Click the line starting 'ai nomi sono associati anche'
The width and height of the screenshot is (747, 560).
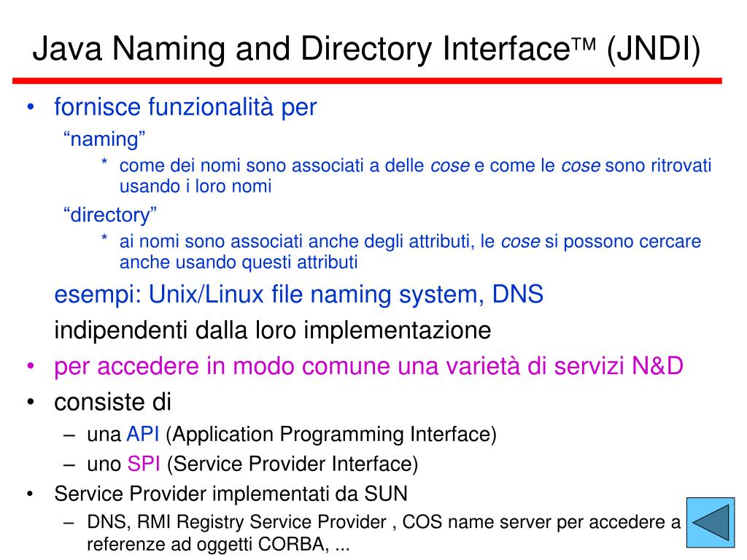click(x=410, y=241)
